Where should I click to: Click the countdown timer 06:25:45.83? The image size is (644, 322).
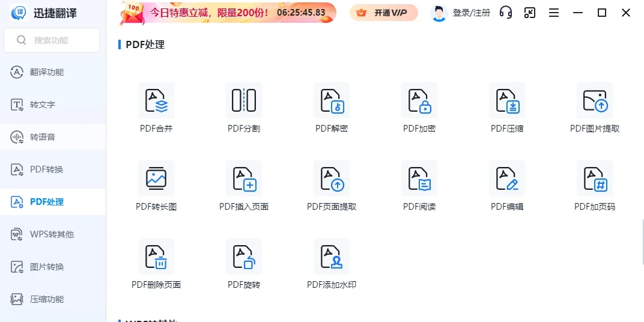coord(301,13)
